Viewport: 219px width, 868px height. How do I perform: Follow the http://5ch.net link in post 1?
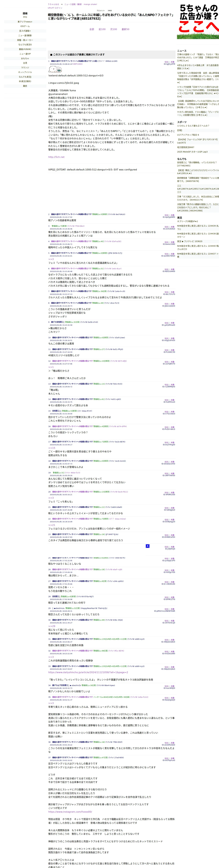(56, 157)
